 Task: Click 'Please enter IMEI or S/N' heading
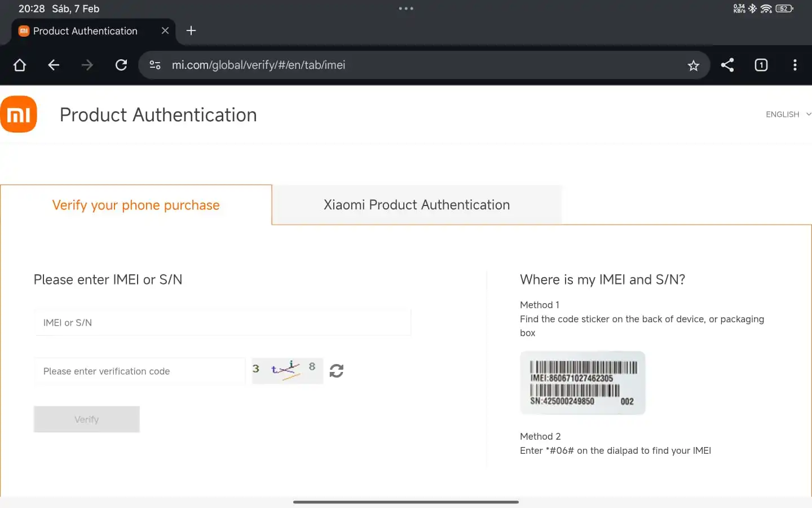point(108,279)
